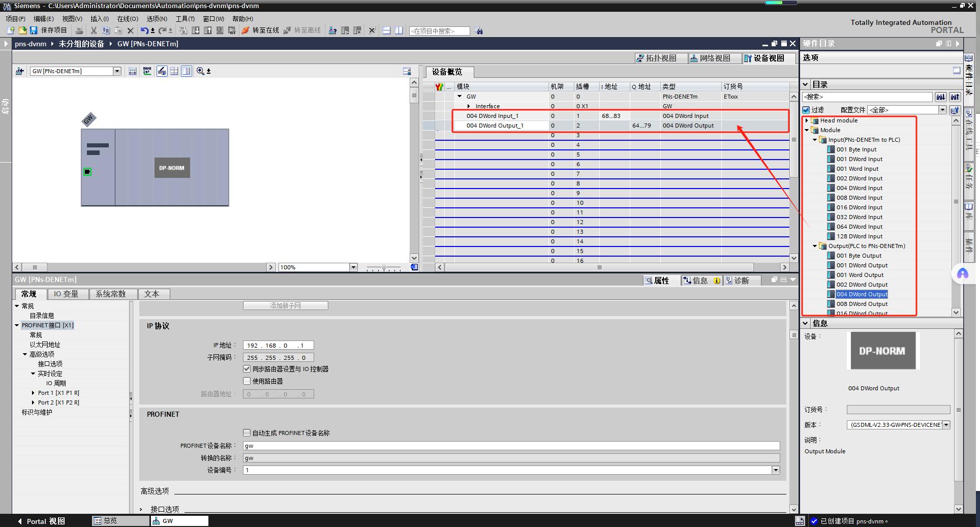
Task: Click the PROFINET设备名称 input field
Action: 511,446
